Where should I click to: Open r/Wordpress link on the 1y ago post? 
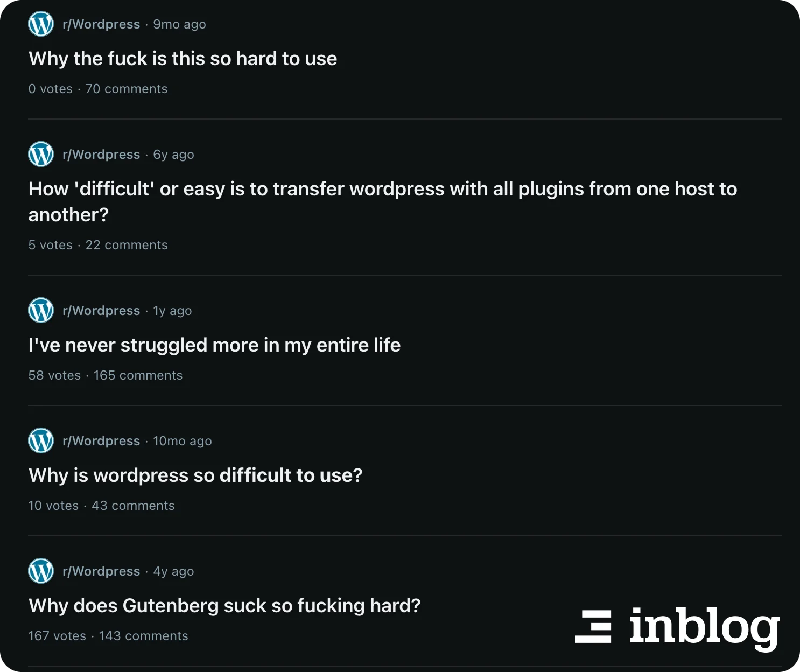tap(101, 311)
